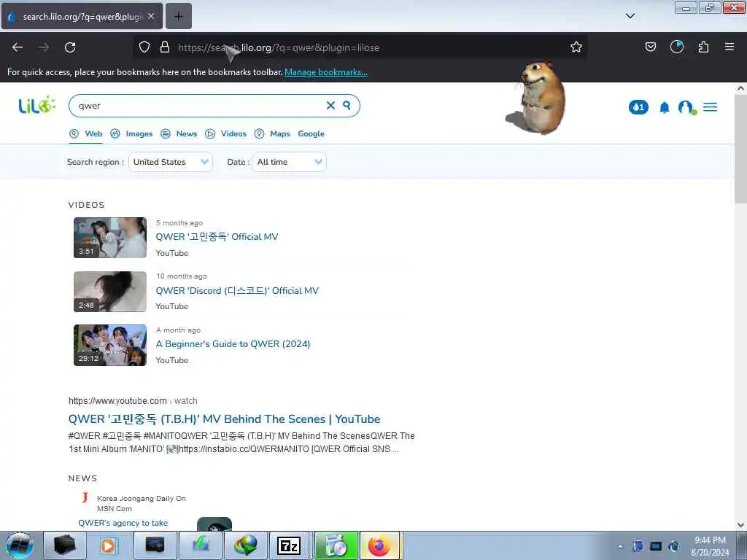
Task: Switch to Firefox in the taskbar
Action: pyautogui.click(x=379, y=545)
